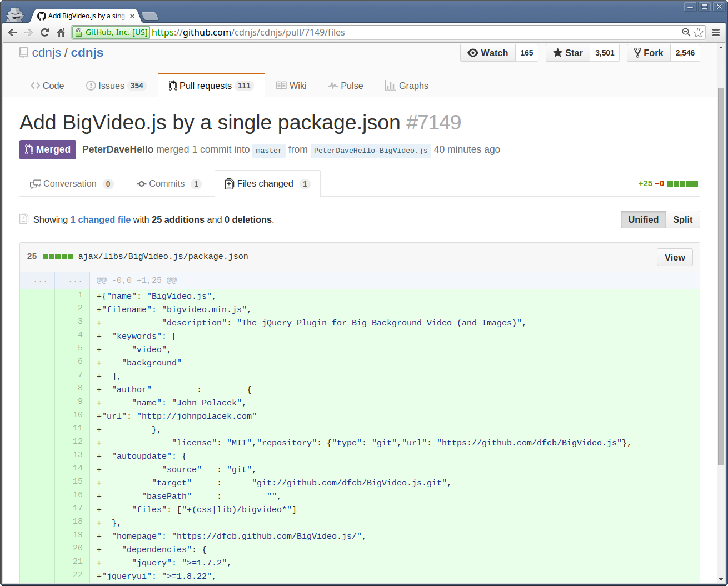Reload the page with refresh icon
The image size is (728, 586).
point(44,32)
